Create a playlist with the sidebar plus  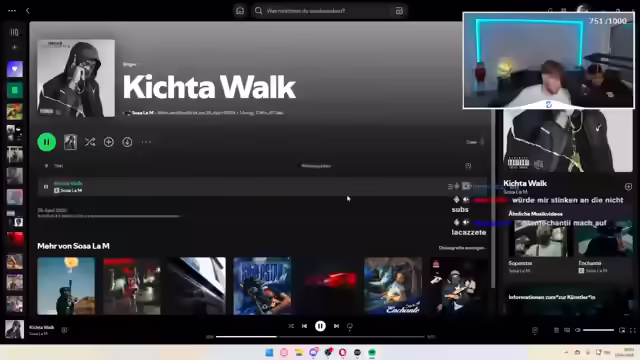tap(14, 47)
